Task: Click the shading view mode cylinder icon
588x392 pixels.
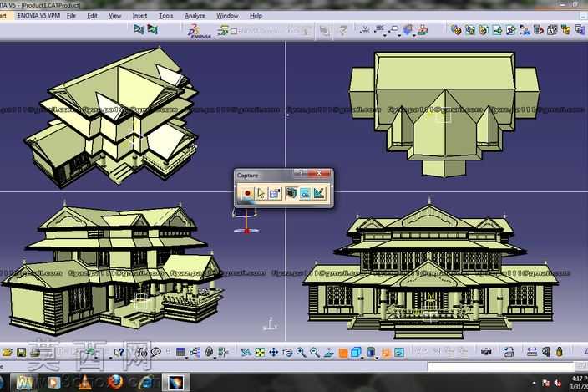Action: tap(371, 352)
